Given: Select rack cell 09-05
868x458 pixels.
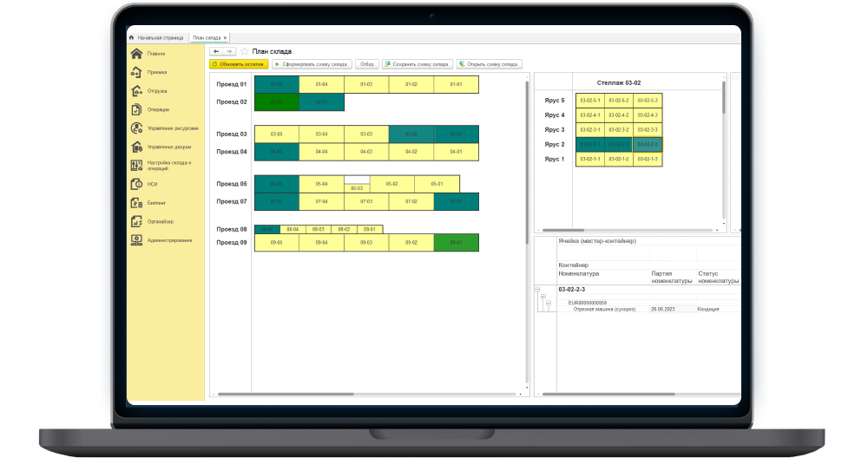Looking at the screenshot, I should [x=277, y=243].
